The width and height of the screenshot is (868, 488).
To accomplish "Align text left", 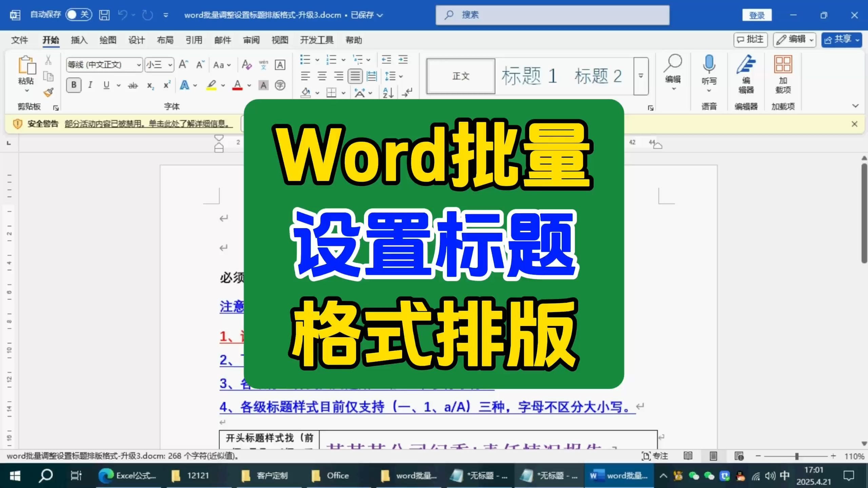I will pos(305,76).
